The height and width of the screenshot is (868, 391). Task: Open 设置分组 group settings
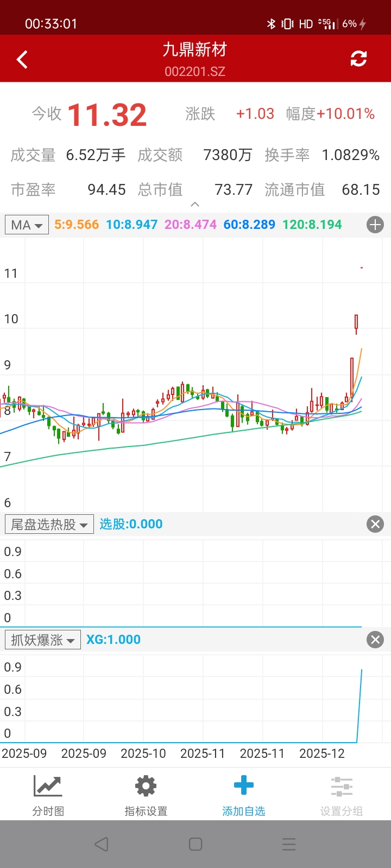click(x=342, y=795)
